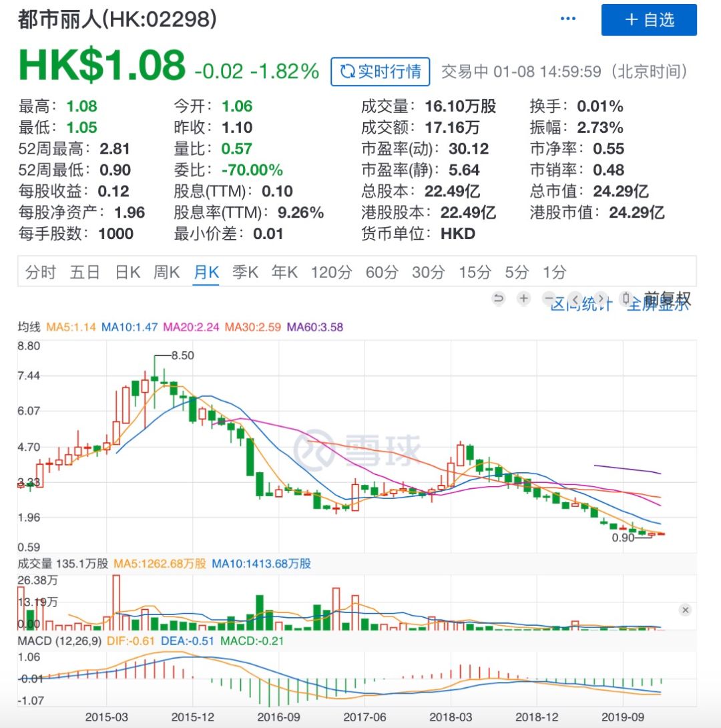Screen dimensions: 721x728
Task: Click the chart reset/undo arrow icon
Action: (x=499, y=298)
